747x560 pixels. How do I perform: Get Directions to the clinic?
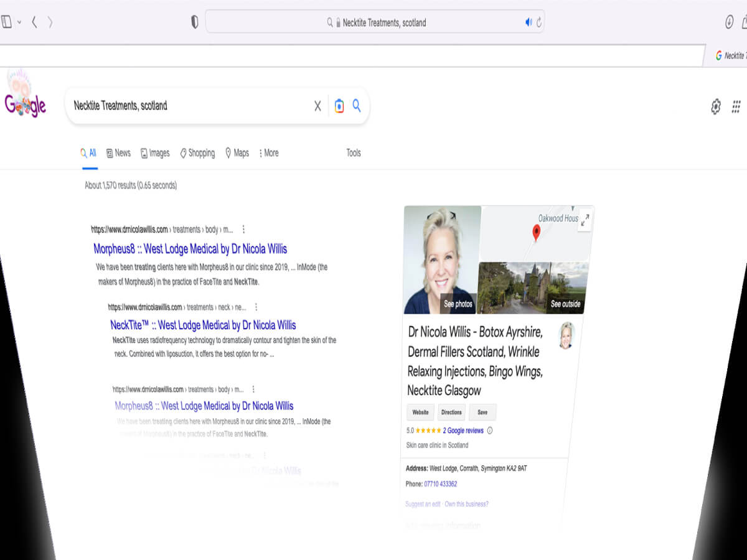[451, 412]
